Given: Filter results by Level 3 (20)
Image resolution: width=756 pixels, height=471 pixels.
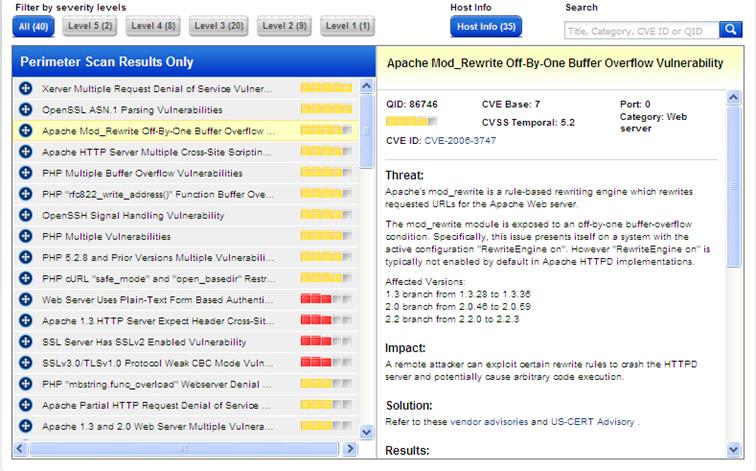Looking at the screenshot, I should [x=219, y=26].
